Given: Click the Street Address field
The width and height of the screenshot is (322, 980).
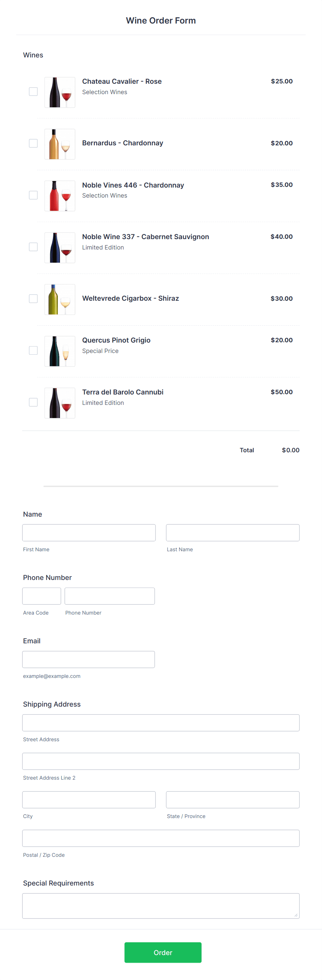Looking at the screenshot, I should tap(161, 723).
